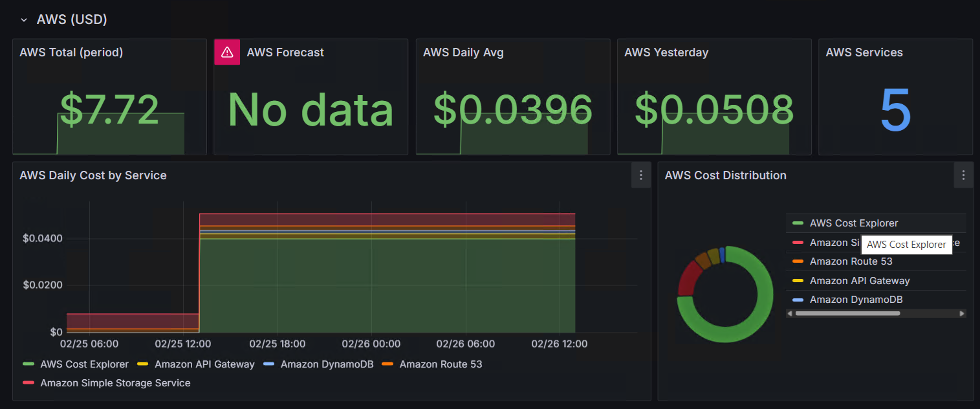Open the AWS Cost Distribution panel title menu
980x409 pixels.
[x=725, y=175]
